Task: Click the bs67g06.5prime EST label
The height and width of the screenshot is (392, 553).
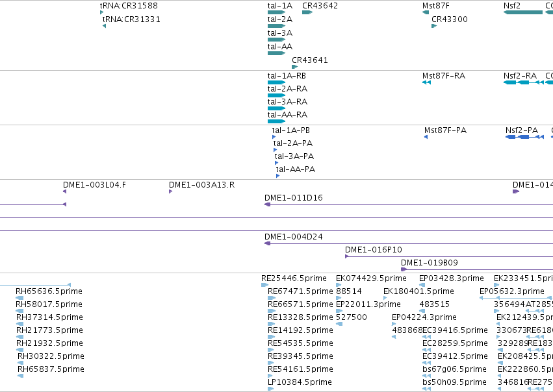Action: (x=455, y=369)
